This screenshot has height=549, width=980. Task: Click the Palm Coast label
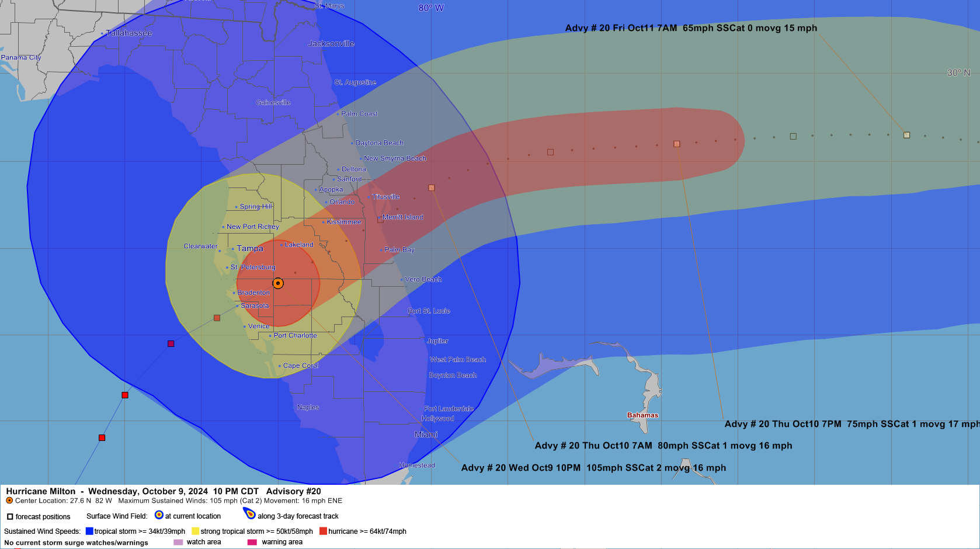coord(359,113)
